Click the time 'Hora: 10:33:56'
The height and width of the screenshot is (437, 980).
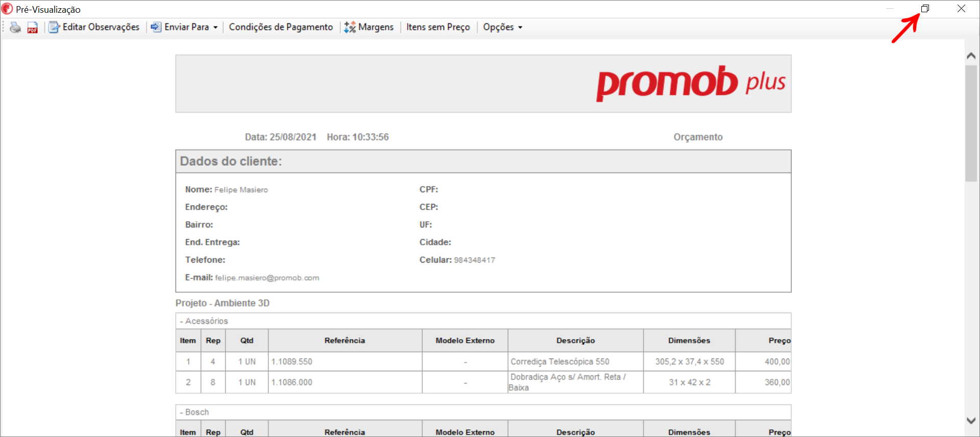coord(358,137)
